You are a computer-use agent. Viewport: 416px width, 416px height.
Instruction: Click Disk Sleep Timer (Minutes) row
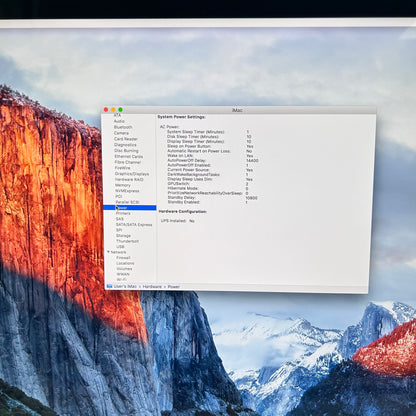coord(209,137)
